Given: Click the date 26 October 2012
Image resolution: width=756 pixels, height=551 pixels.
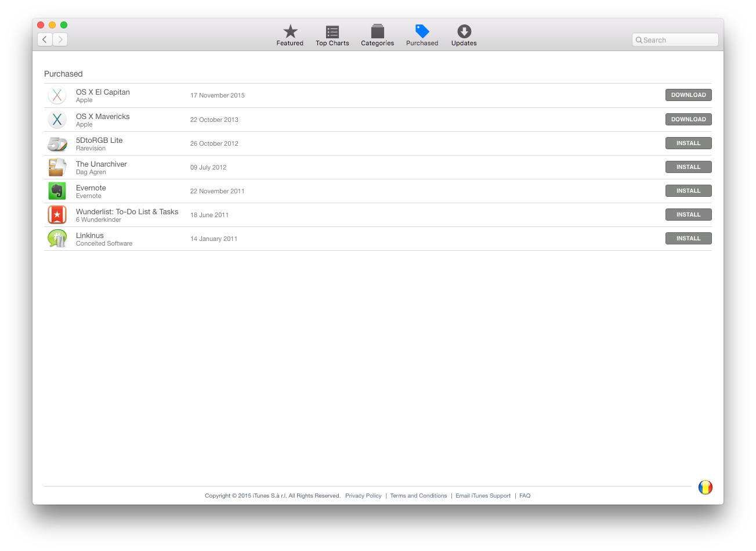Looking at the screenshot, I should click(x=214, y=143).
